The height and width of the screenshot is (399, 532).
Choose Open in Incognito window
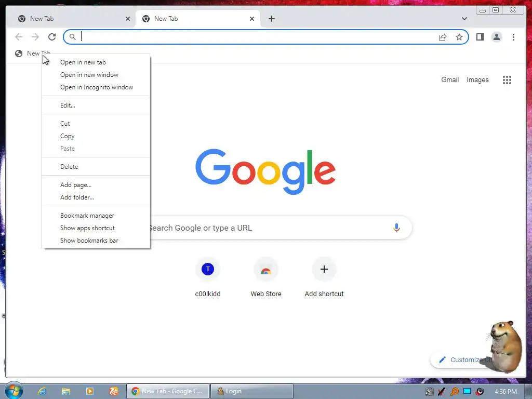[96, 87]
